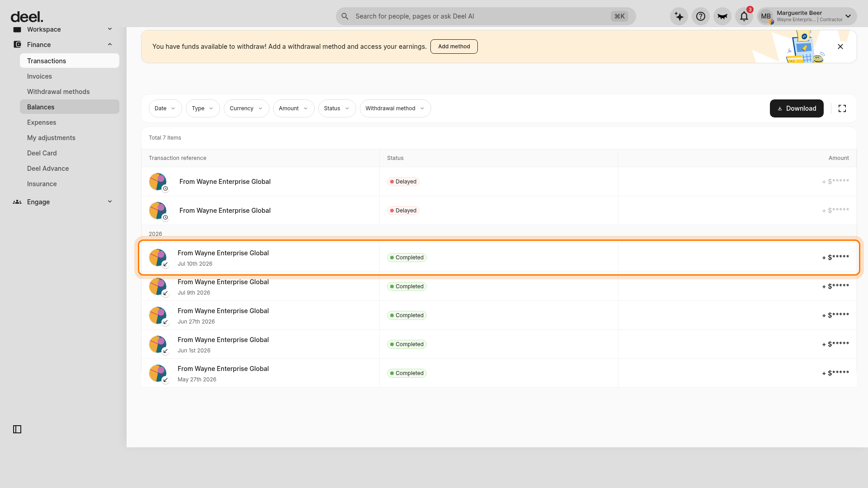Image resolution: width=868 pixels, height=488 pixels.
Task: Open Deel Advance in the sidebar
Action: [x=70, y=169]
